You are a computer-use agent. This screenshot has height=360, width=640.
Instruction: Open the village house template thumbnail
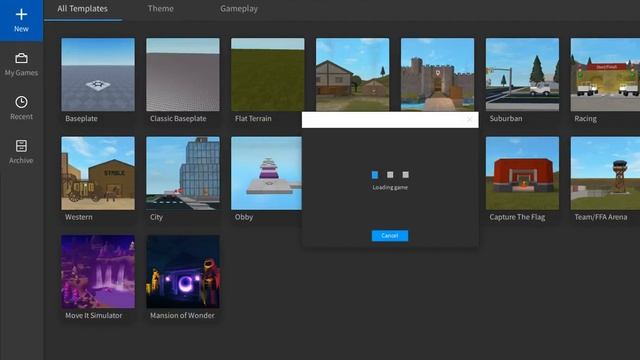click(353, 75)
